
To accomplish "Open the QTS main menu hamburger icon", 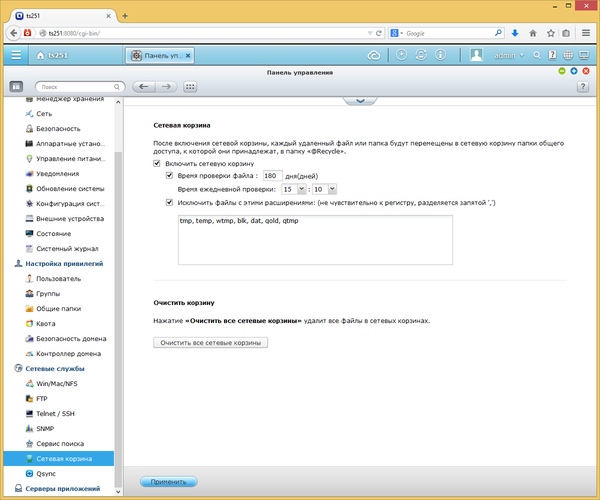I will point(16,55).
